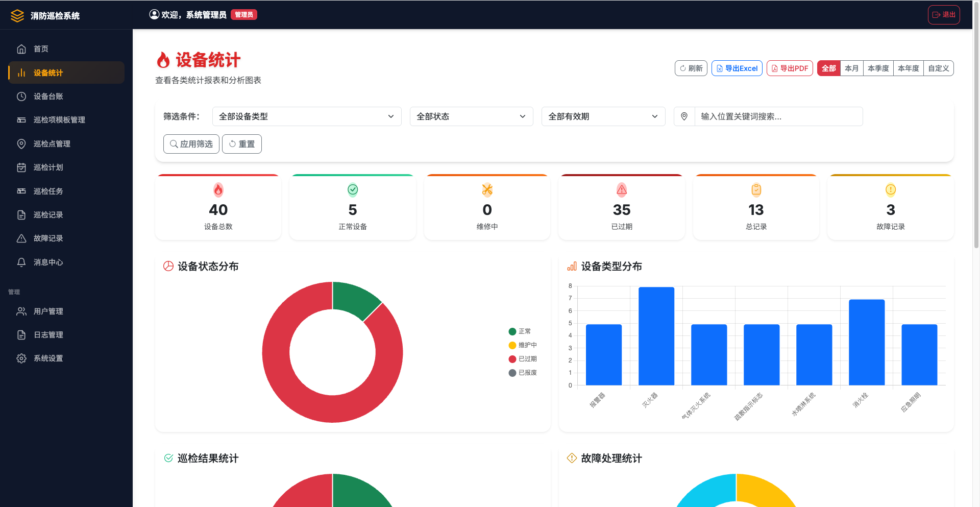Select the 本月 time range tab
This screenshot has height=507, width=980.
click(851, 68)
